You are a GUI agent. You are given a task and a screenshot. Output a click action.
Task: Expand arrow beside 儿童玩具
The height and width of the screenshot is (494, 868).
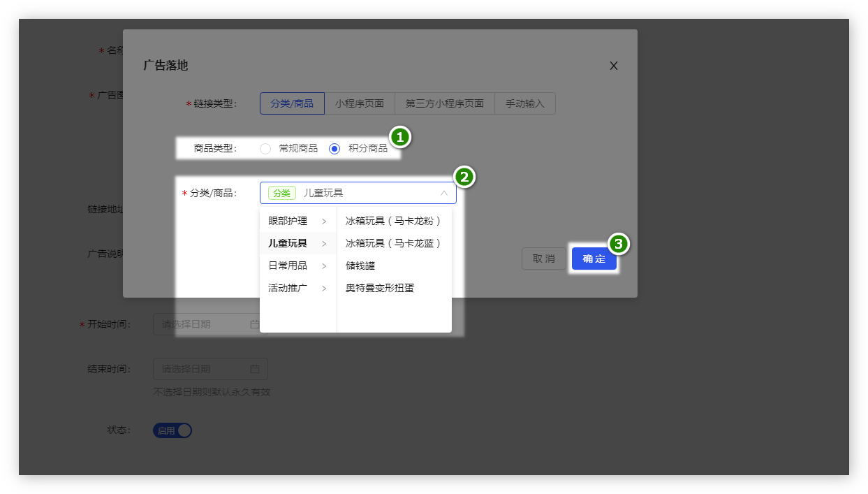point(324,243)
